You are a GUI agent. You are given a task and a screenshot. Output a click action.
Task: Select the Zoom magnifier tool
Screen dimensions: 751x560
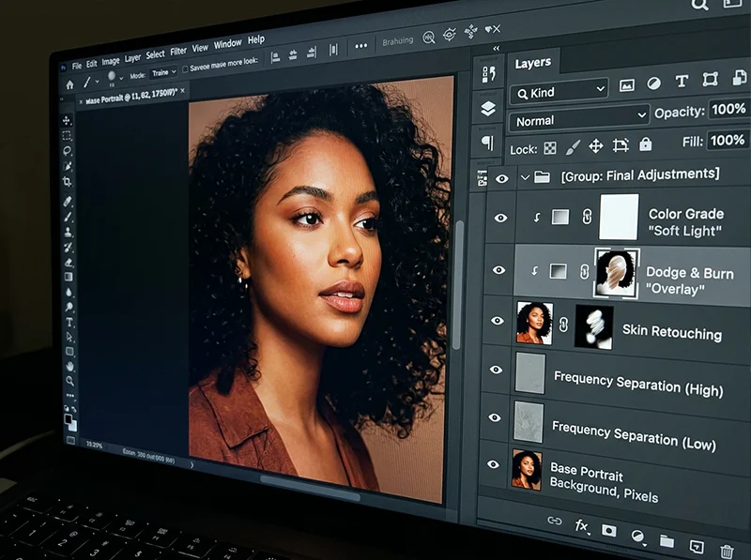coord(69,381)
